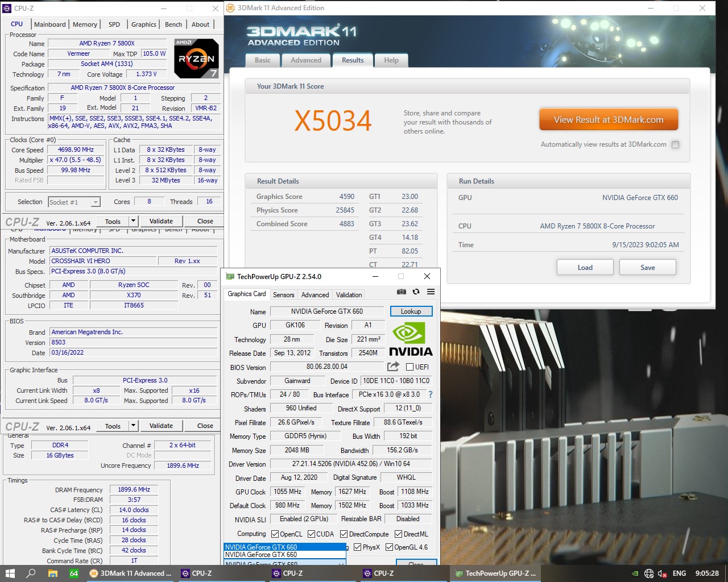The height and width of the screenshot is (582, 728).
Task: Click the muted volume tray icon
Action: [x=663, y=573]
